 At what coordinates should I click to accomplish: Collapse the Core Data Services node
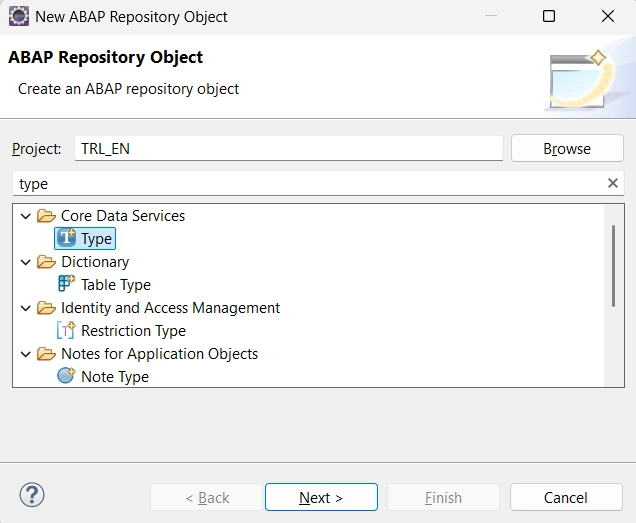pyautogui.click(x=26, y=215)
